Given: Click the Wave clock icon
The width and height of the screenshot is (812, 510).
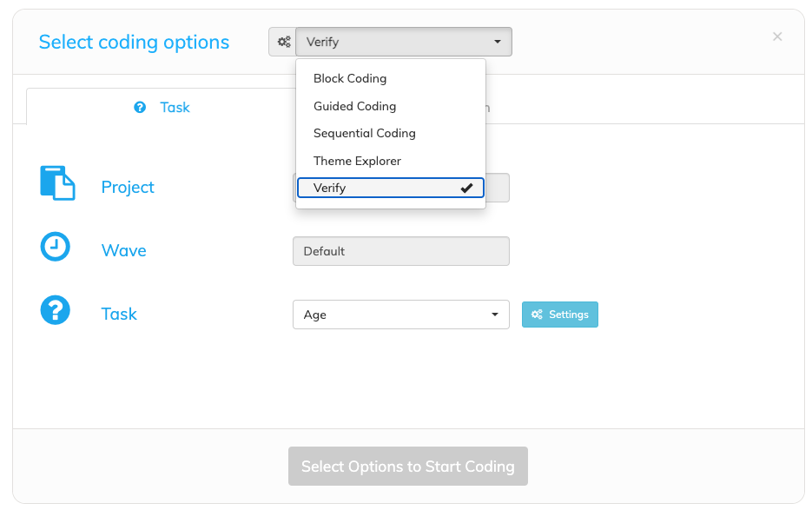Looking at the screenshot, I should [x=56, y=247].
